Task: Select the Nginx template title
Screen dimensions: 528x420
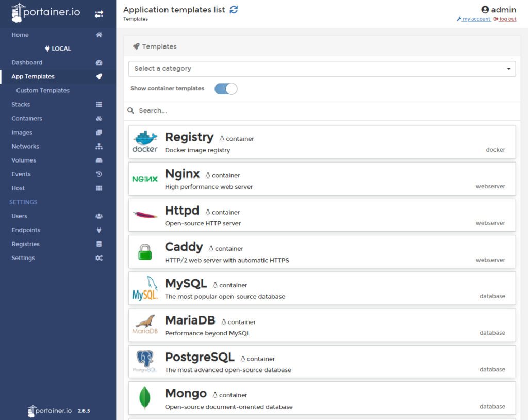Action: (182, 174)
